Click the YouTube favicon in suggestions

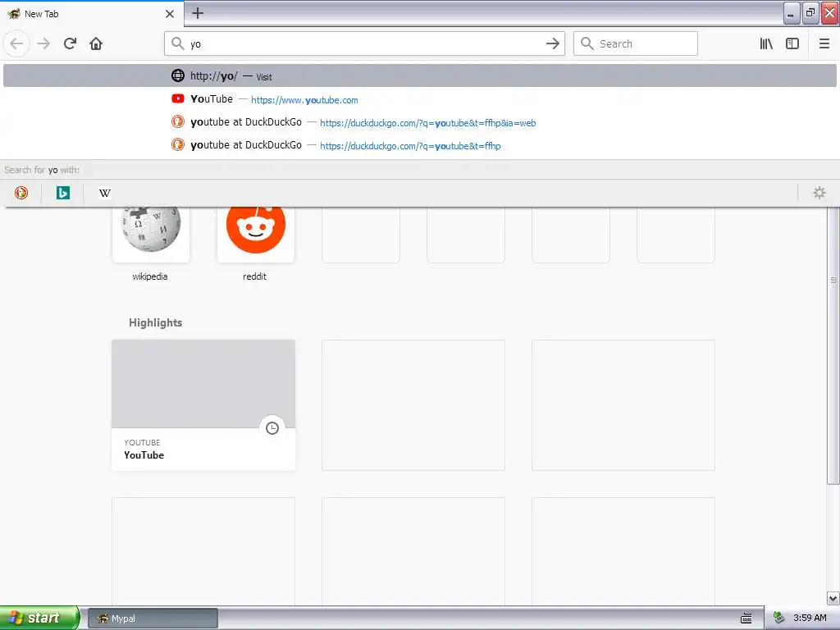tap(178, 98)
